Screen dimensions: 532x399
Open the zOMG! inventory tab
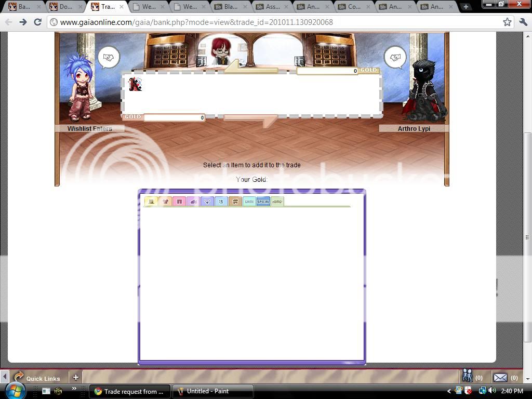point(277,202)
